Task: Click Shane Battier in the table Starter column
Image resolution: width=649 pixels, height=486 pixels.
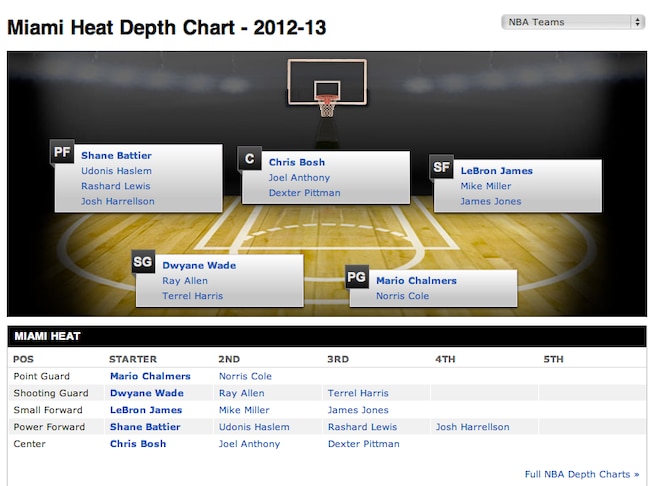Action: [145, 427]
